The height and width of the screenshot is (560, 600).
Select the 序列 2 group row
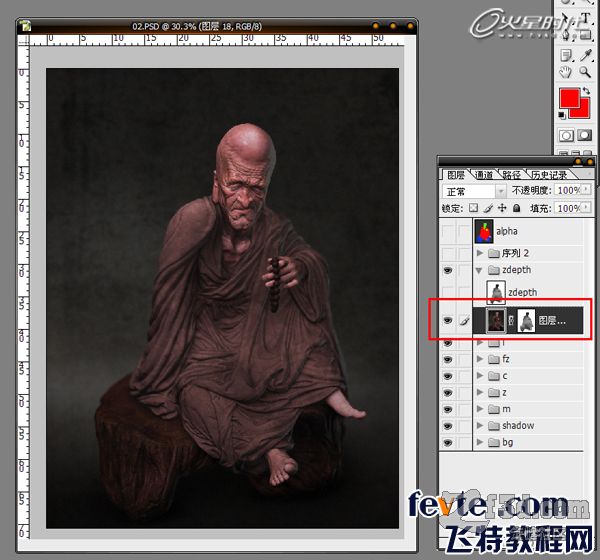(528, 253)
